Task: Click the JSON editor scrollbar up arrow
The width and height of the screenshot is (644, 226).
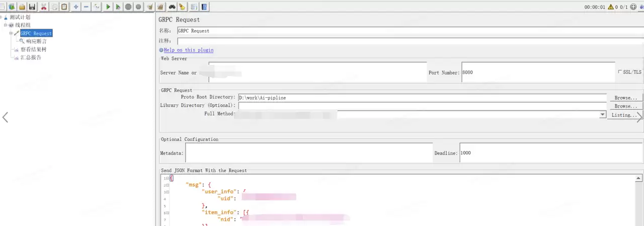Action: click(x=639, y=178)
